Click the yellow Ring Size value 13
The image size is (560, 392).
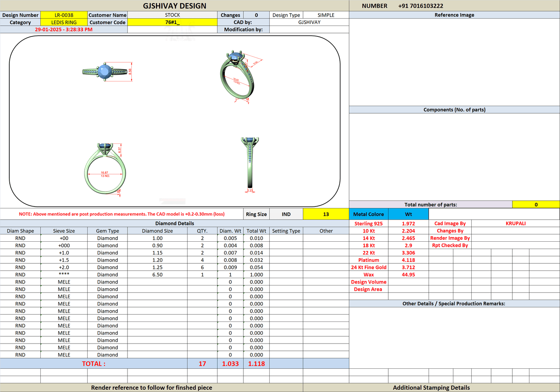coord(326,214)
